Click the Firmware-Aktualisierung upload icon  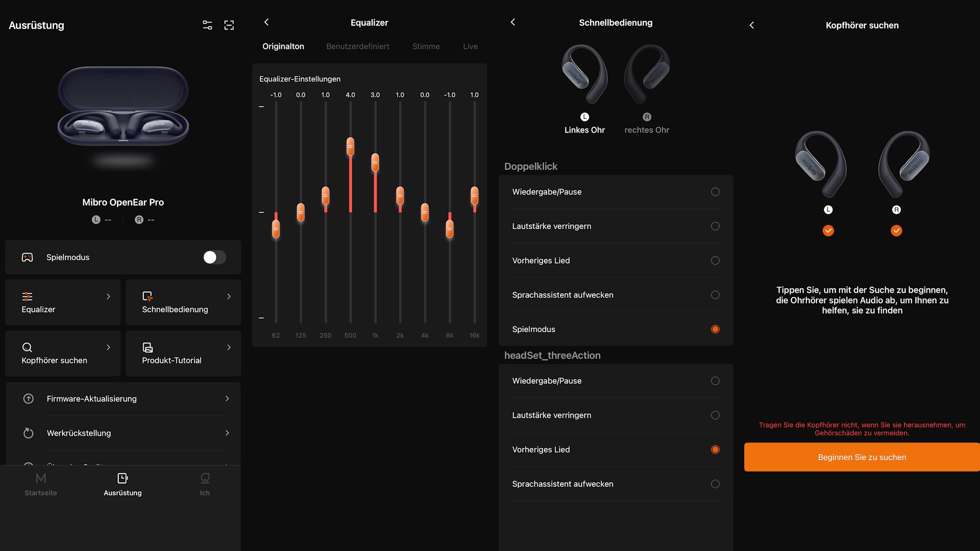point(29,398)
